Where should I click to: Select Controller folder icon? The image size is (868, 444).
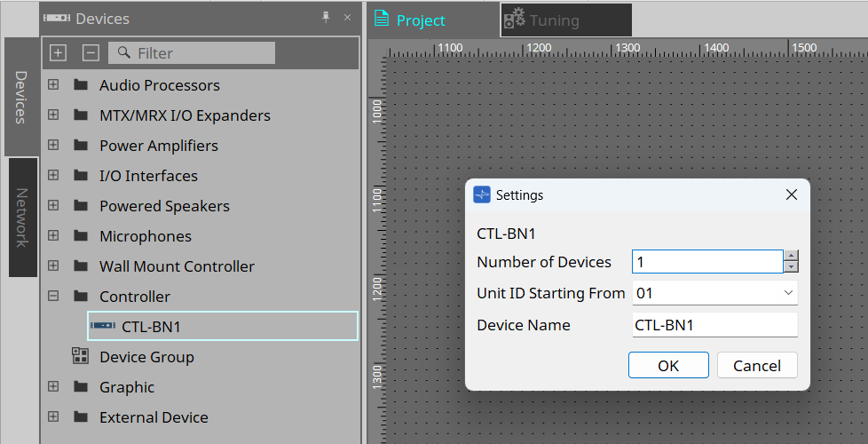point(81,296)
